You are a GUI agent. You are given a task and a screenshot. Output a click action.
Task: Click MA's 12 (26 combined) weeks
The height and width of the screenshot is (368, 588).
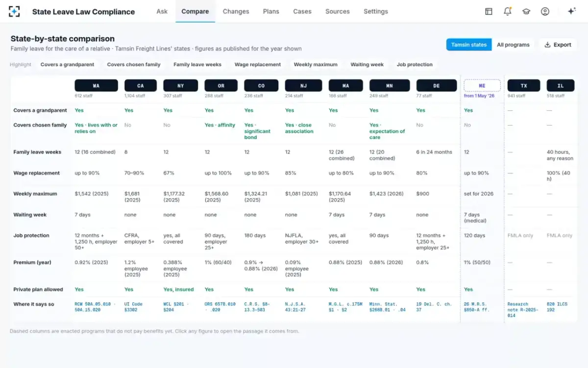point(342,155)
